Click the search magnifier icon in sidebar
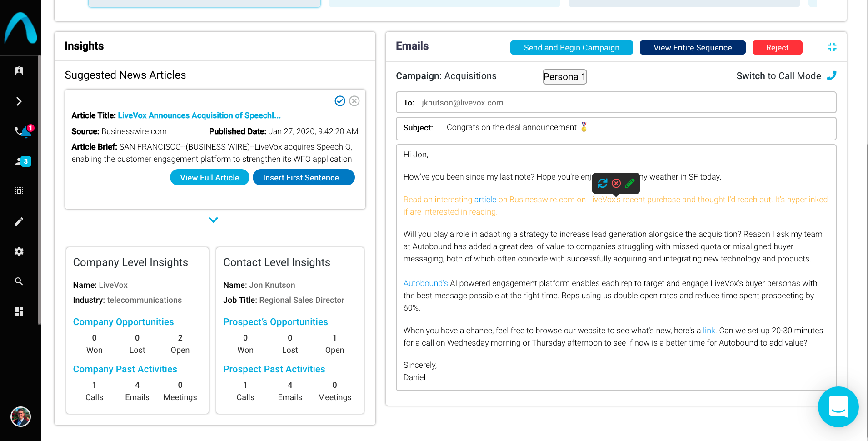Viewport: 868px width, 441px height. coord(19,281)
